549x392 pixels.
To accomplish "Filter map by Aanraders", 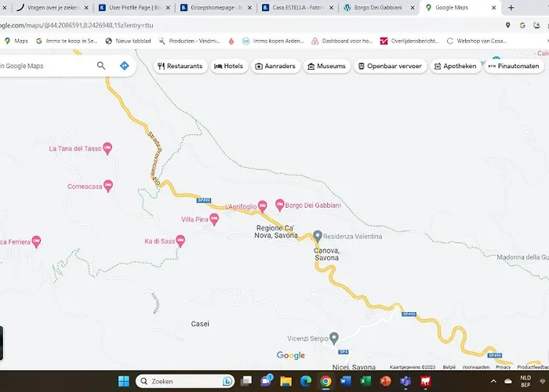I will coord(275,66).
